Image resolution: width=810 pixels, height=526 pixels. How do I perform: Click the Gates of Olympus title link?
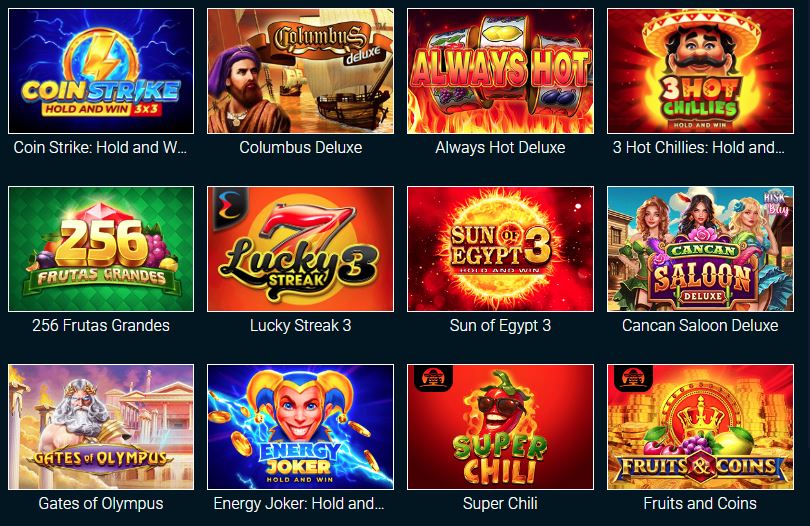(101, 503)
